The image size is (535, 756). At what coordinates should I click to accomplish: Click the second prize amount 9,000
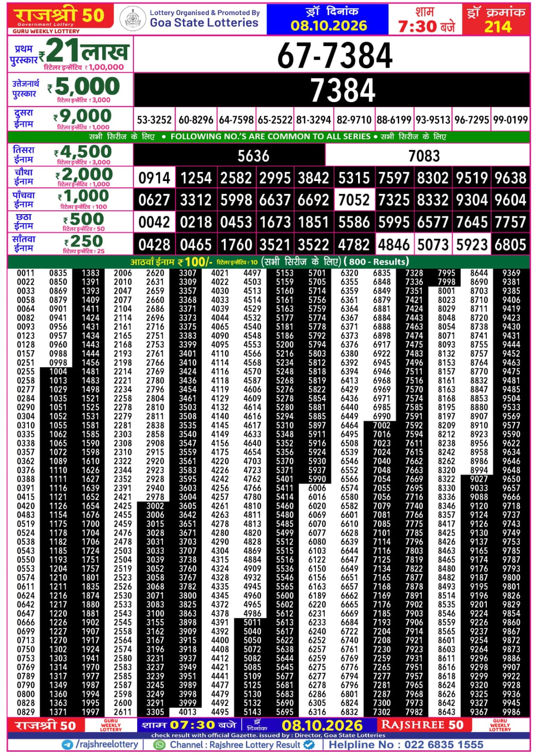[82, 116]
